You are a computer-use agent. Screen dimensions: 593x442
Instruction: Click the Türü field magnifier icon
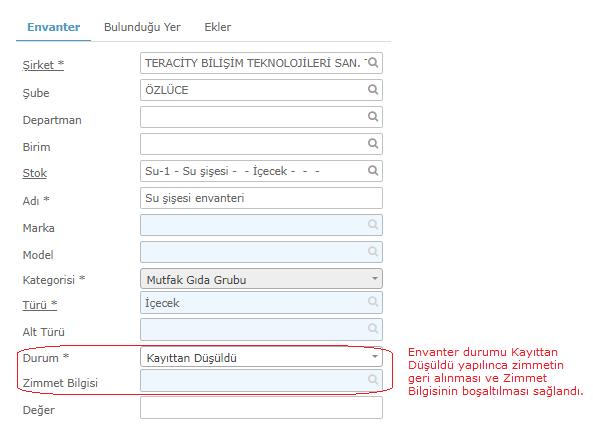tap(373, 302)
